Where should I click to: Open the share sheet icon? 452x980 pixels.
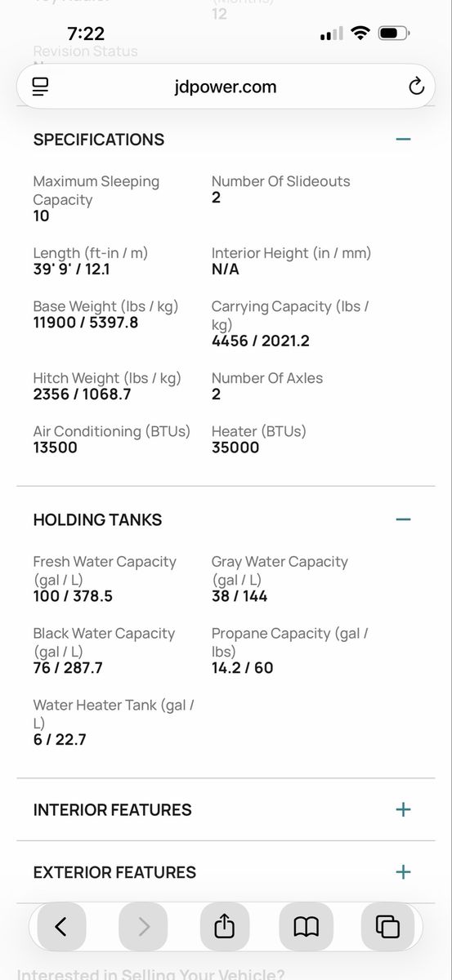(x=225, y=926)
